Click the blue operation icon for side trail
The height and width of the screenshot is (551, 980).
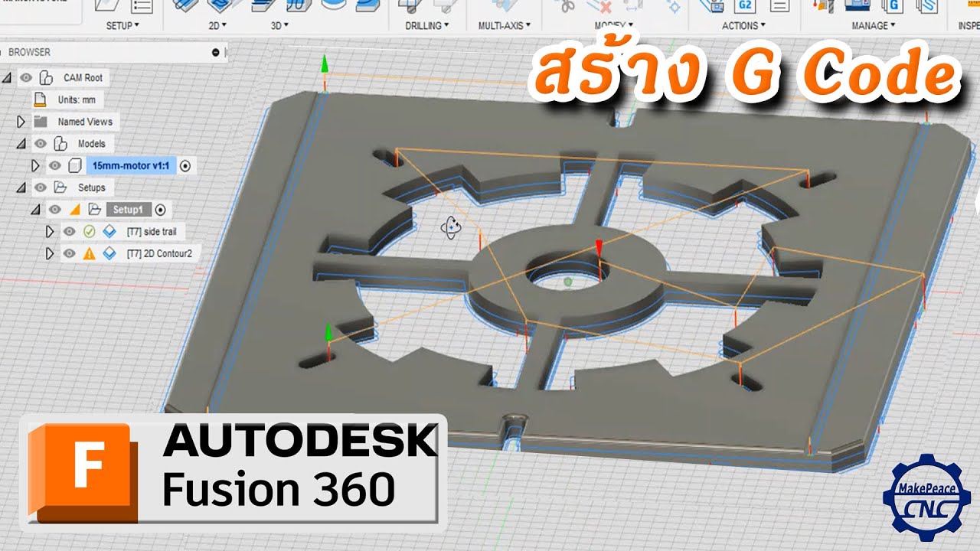pos(109,231)
